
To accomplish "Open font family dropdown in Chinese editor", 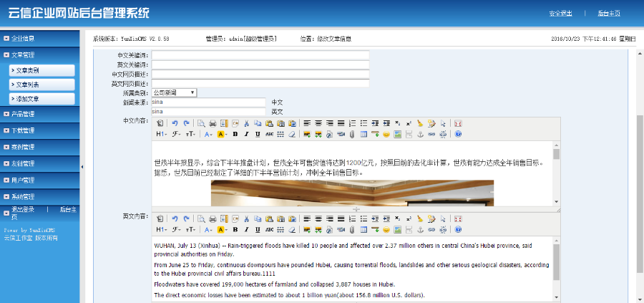I will point(176,134).
